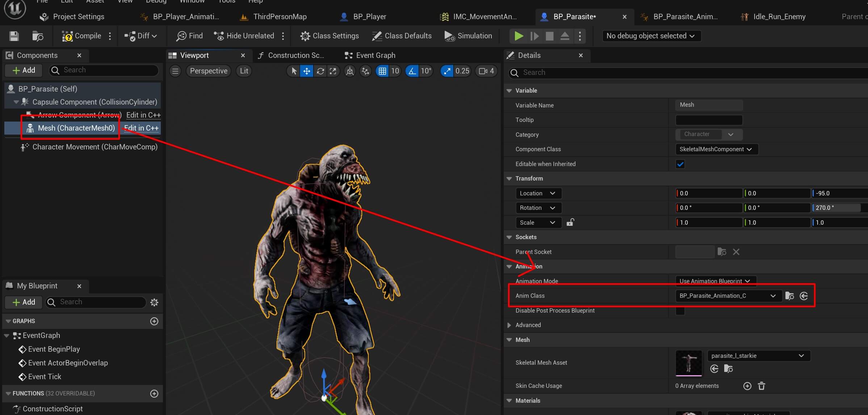868x415 pixels.
Task: Browse for Parent Socket icon
Action: tap(722, 252)
